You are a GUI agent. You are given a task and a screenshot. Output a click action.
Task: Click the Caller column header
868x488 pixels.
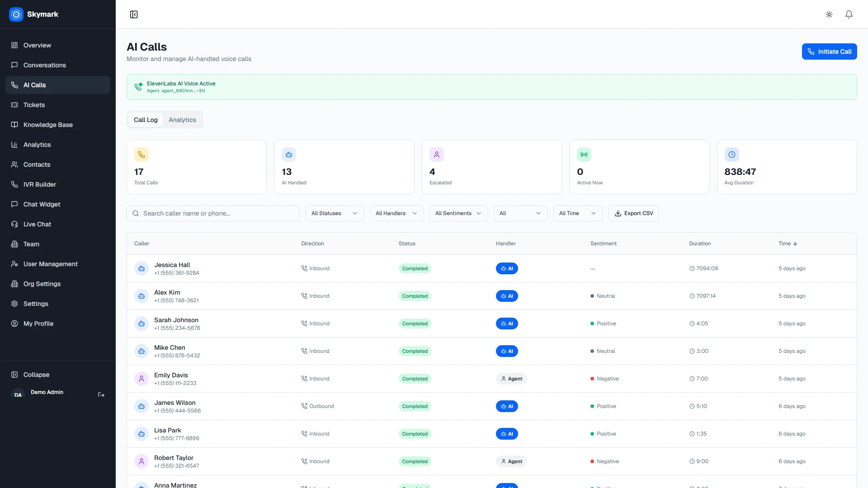pyautogui.click(x=142, y=244)
